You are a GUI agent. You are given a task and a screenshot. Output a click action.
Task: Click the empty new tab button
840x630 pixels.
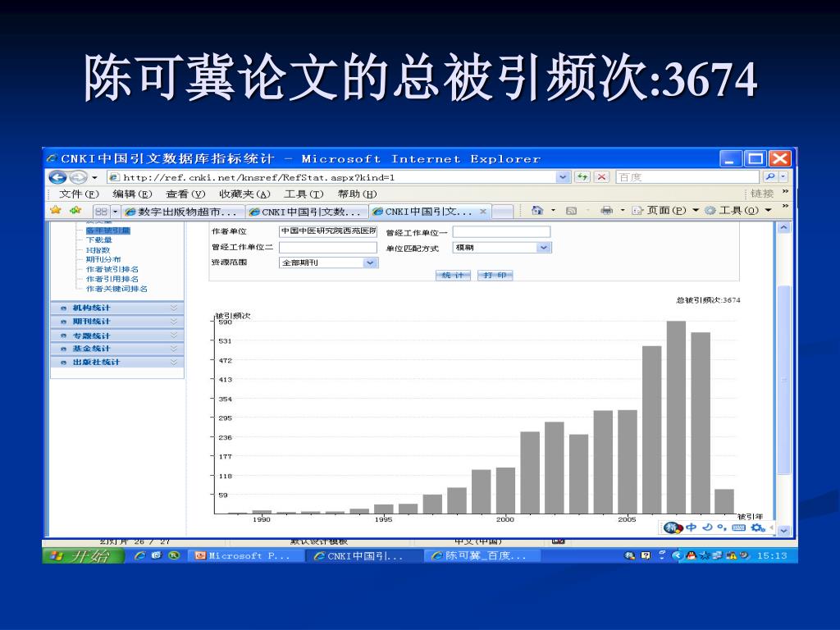(x=503, y=212)
